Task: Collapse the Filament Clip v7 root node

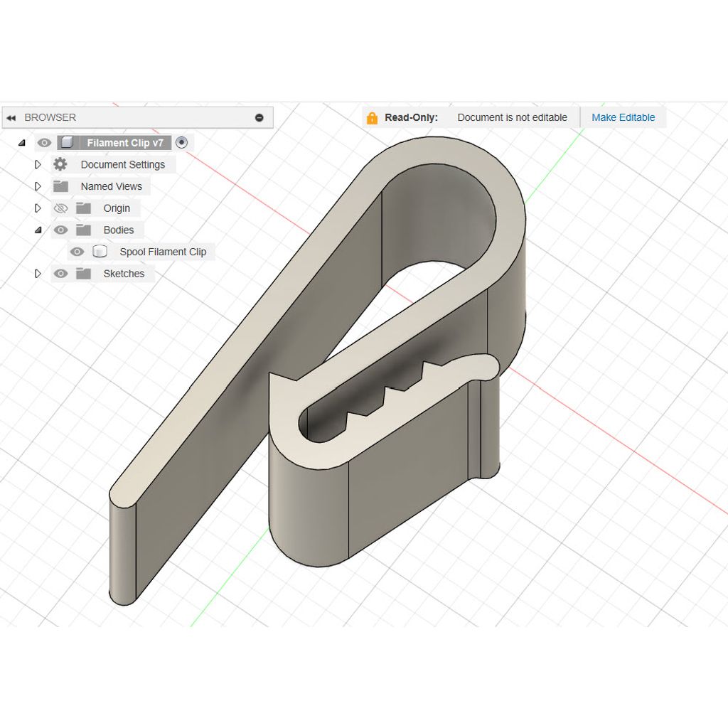Action: pos(22,142)
